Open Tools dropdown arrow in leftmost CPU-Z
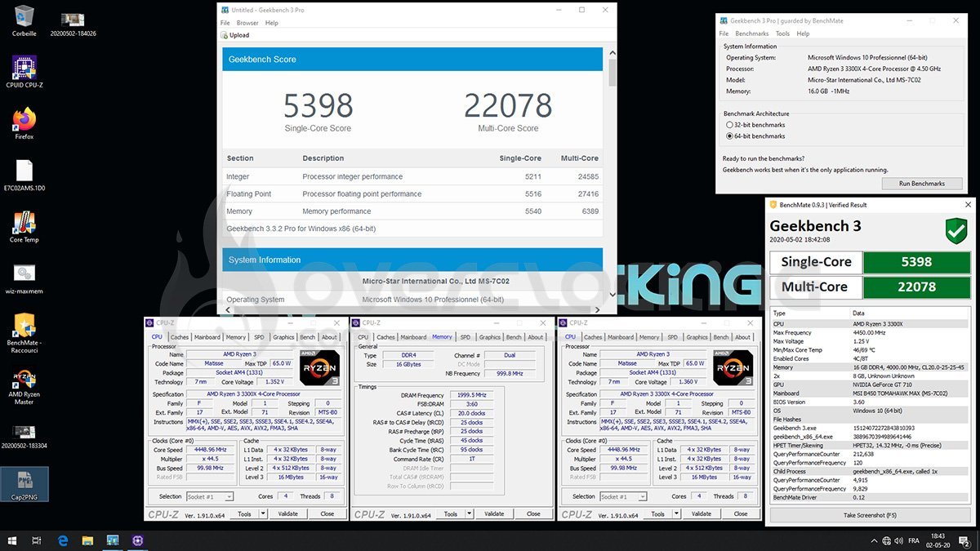Screen dimensions: 980x551 pos(263,514)
